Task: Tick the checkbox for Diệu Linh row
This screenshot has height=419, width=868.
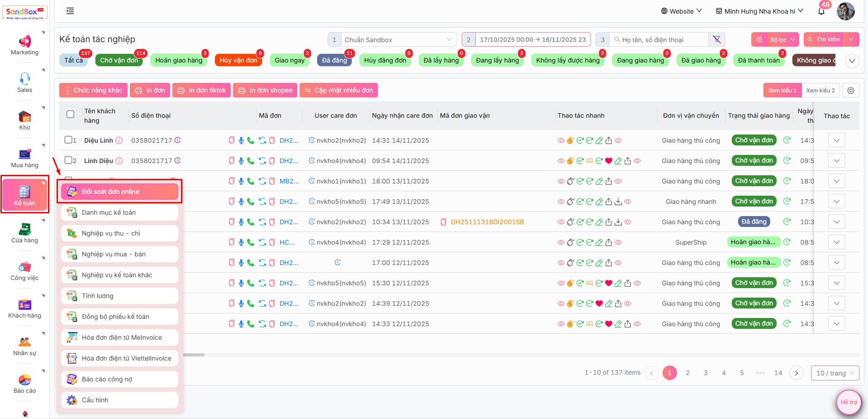Action: (68, 140)
